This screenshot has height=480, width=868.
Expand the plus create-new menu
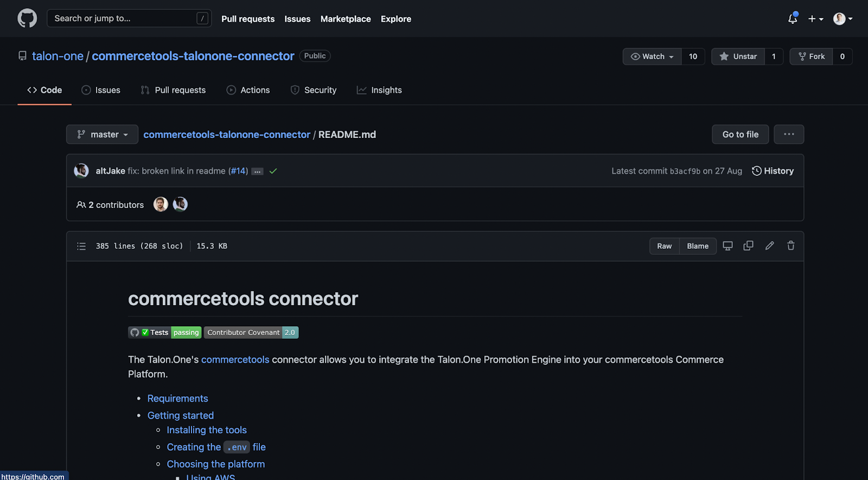(815, 18)
